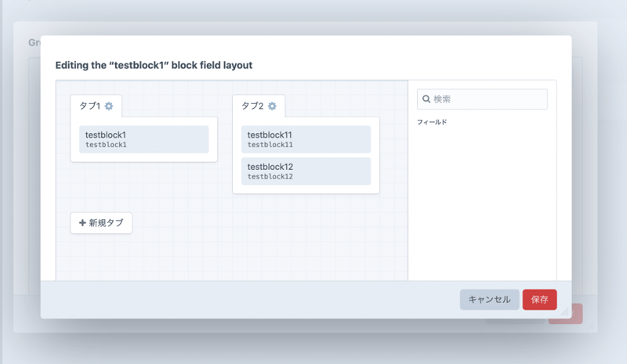
Task: Click the dialog title "Editing the testblock1"
Action: tap(154, 65)
